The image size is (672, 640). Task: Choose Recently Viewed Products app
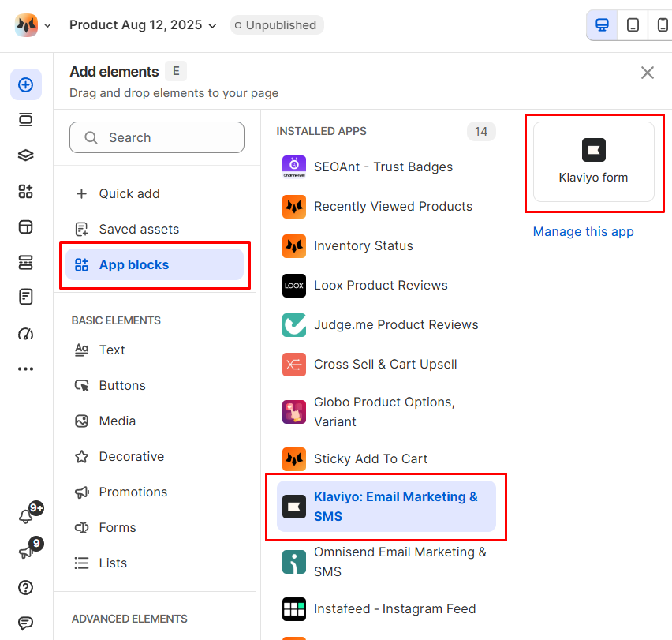tap(386, 206)
